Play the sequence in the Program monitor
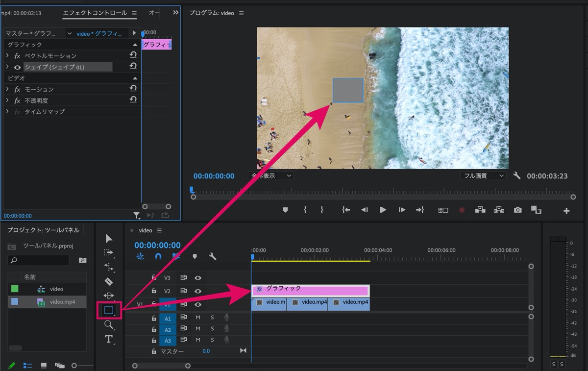The height and width of the screenshot is (371, 588). pos(383,209)
